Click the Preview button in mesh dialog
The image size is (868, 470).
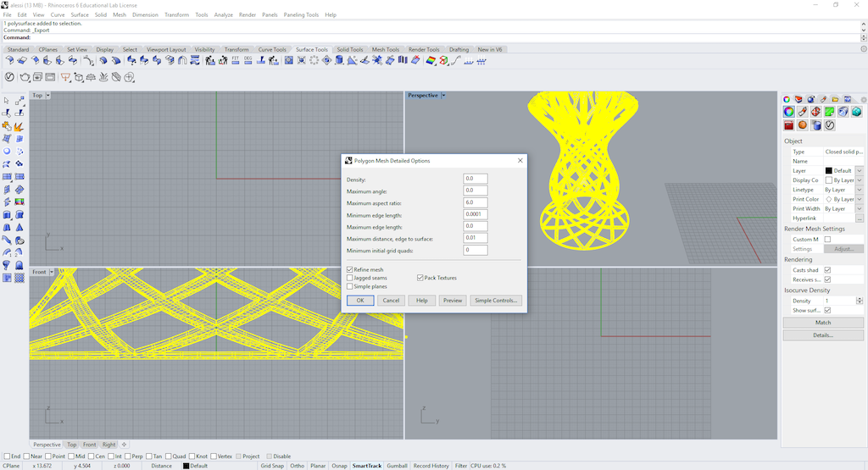pos(453,301)
